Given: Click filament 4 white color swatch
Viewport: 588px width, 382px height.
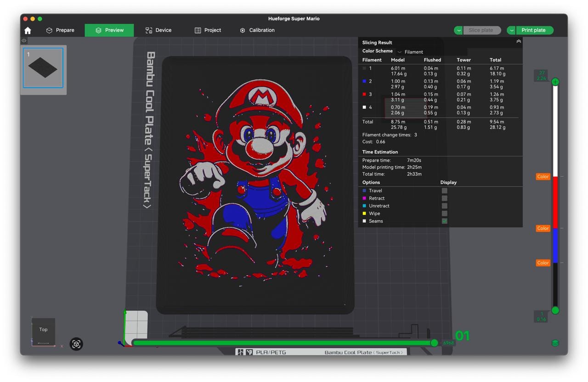Looking at the screenshot, I should (x=364, y=107).
